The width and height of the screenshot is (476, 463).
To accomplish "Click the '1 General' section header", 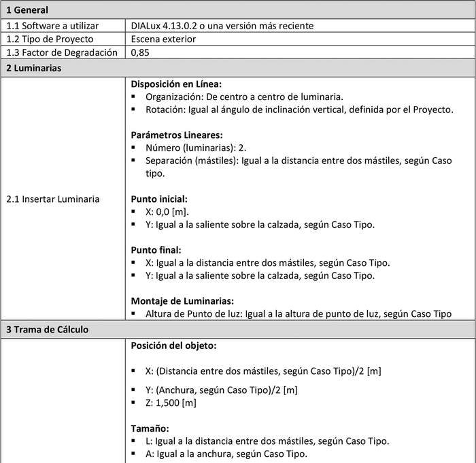I will tap(27, 12).
